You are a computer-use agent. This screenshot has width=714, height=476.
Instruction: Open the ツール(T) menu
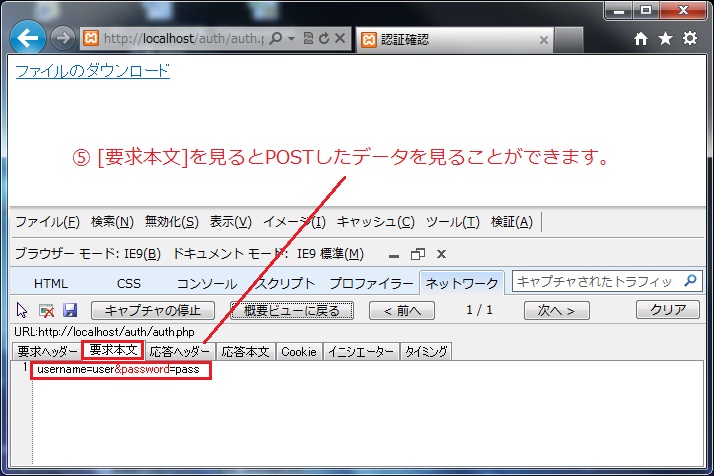click(x=453, y=222)
